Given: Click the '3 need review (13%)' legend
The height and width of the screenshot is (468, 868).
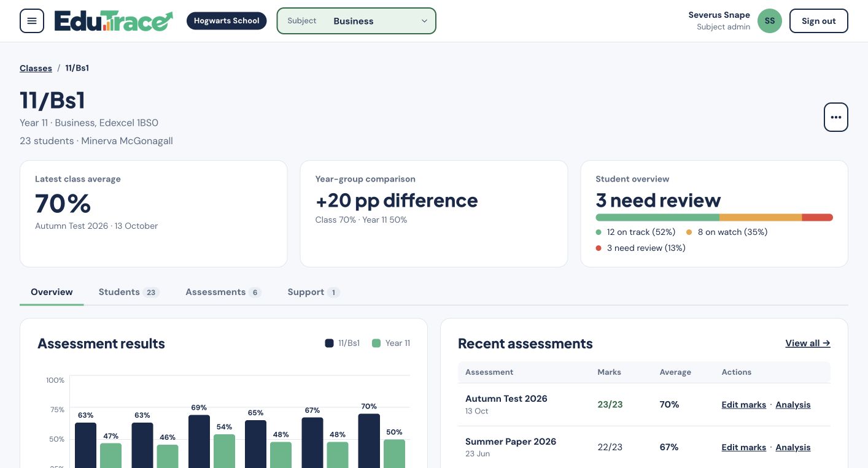Looking at the screenshot, I should 640,248.
